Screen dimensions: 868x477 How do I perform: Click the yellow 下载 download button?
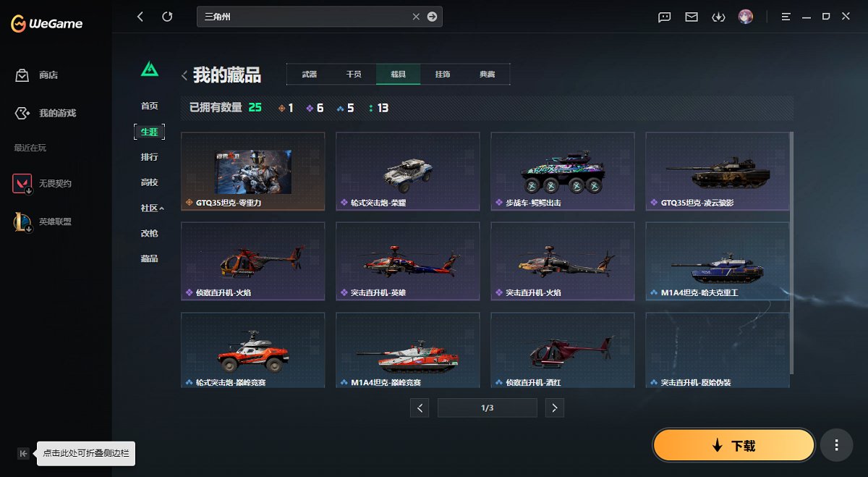coord(733,445)
